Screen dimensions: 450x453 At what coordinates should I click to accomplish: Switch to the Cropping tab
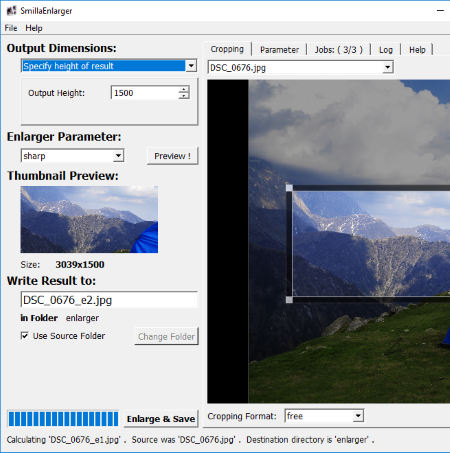(227, 49)
